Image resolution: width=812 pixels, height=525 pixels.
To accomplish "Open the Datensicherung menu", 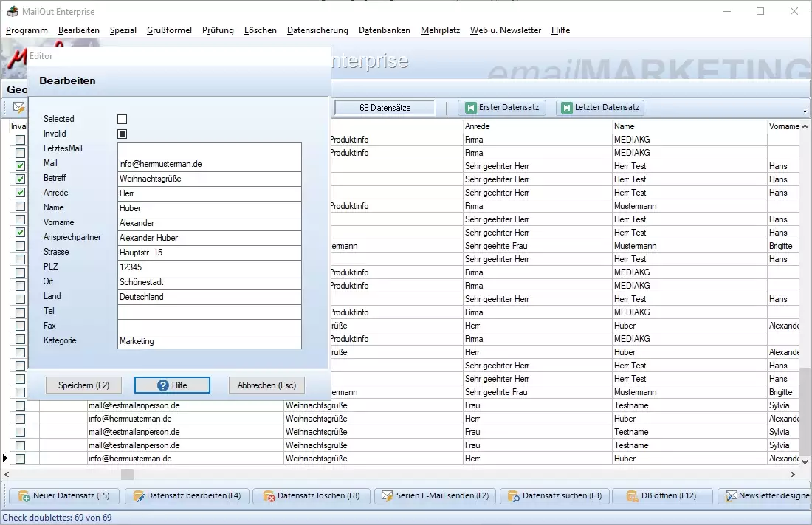I will 317,30.
